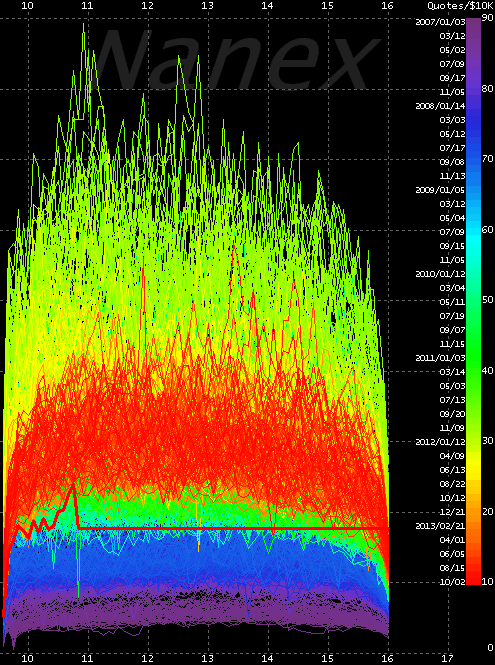The width and height of the screenshot is (495, 665).
Task: Click the 11 hour label on top axis
Action: 87,6
